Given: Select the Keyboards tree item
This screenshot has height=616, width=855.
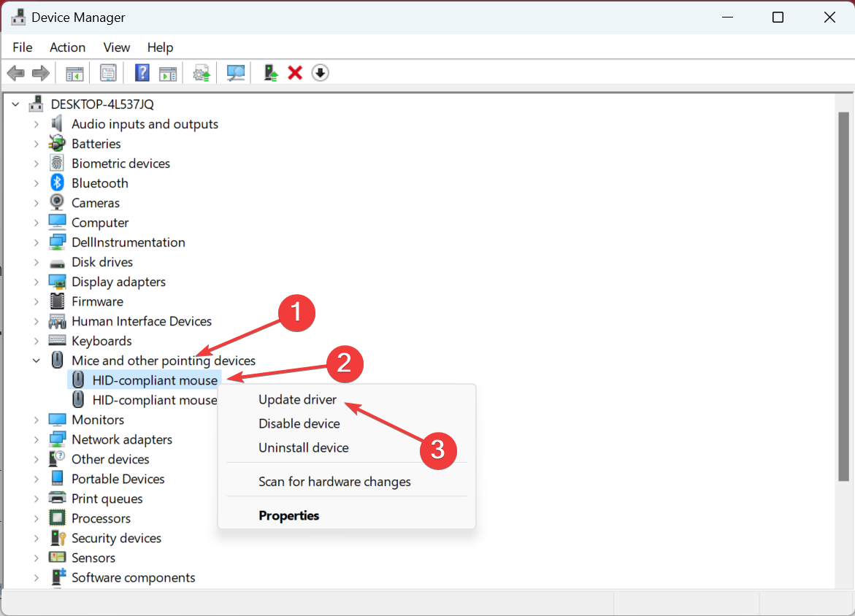Looking at the screenshot, I should click(x=101, y=341).
